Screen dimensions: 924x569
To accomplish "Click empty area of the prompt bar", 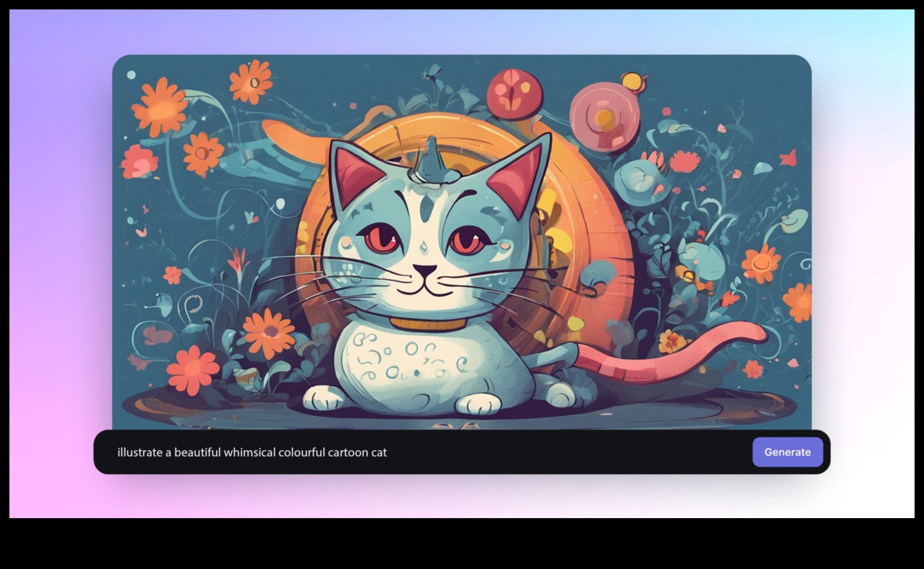I will 589,452.
